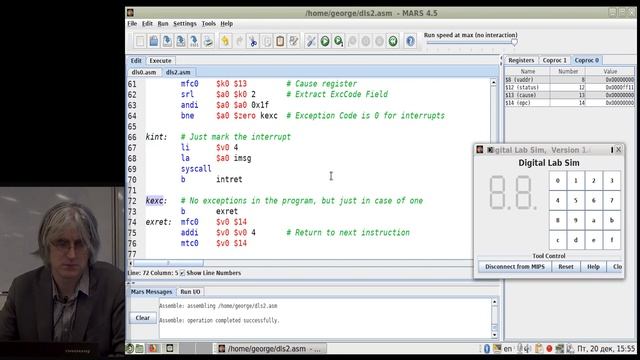This screenshot has width=640, height=360.
Task: Select the dls2.asm file tab
Action: [178, 72]
